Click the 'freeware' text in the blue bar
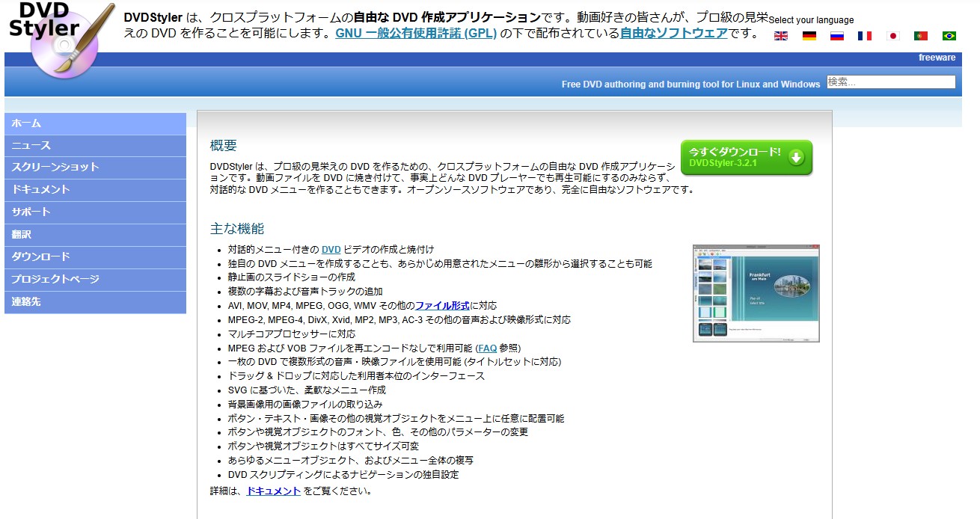 937,58
